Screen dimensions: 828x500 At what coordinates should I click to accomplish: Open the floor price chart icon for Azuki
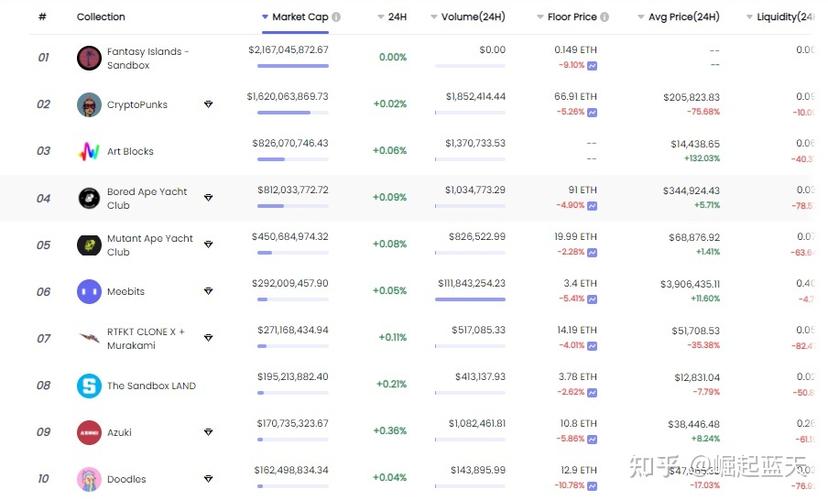592,439
